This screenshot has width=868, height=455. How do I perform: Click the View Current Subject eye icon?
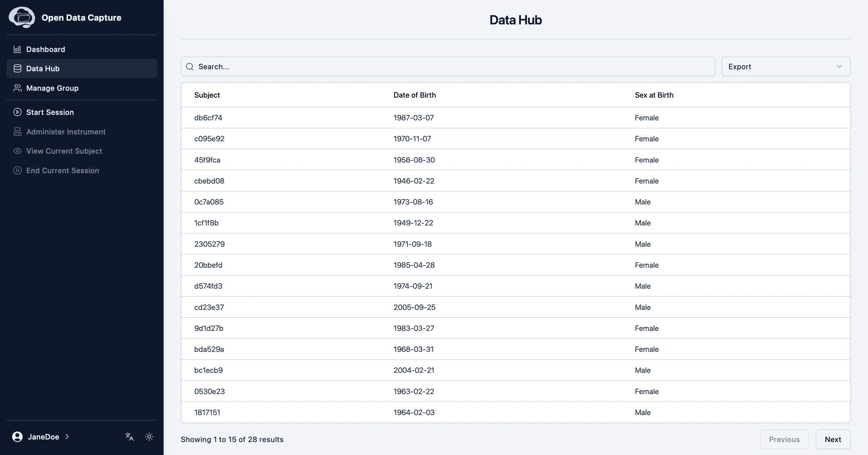coord(17,151)
